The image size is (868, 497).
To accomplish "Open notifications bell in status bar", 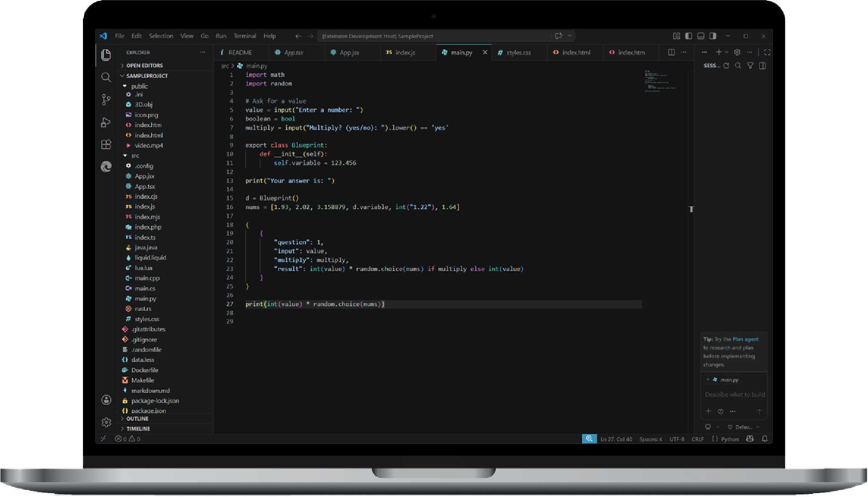I will point(765,439).
